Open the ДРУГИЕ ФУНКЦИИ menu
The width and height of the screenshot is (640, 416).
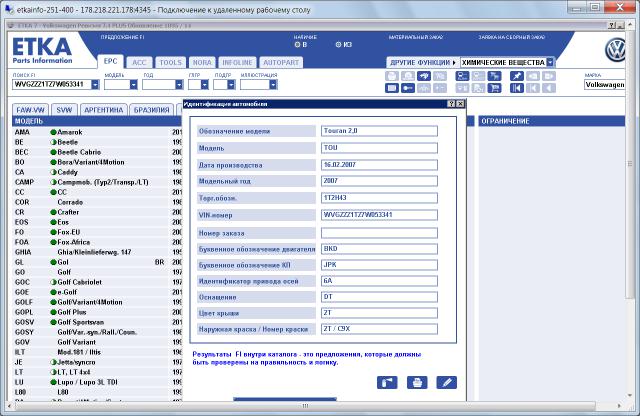tap(422, 62)
